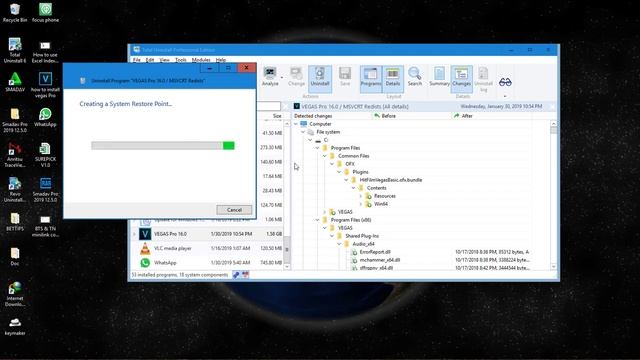The image size is (640, 360).
Task: Click the Analyze toolbar icon
Action: pos(270,77)
